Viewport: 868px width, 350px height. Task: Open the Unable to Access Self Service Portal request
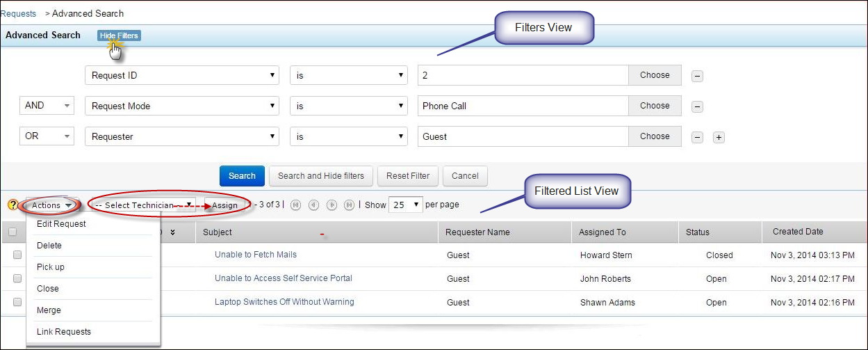click(x=283, y=278)
